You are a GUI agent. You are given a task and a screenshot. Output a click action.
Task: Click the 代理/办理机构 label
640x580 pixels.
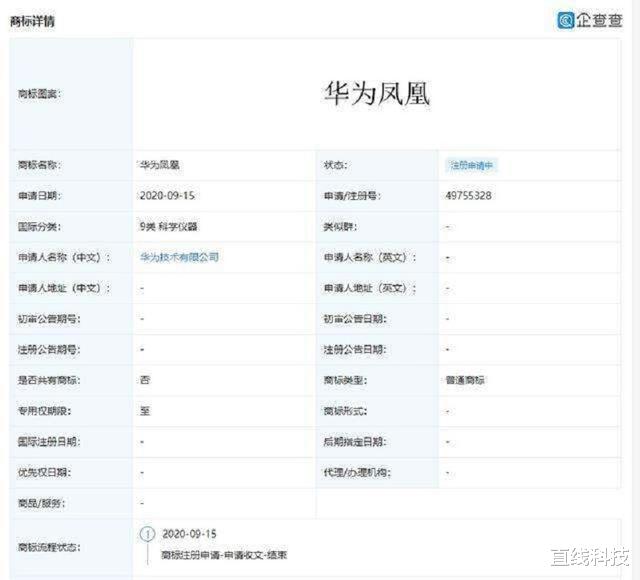pos(357,473)
